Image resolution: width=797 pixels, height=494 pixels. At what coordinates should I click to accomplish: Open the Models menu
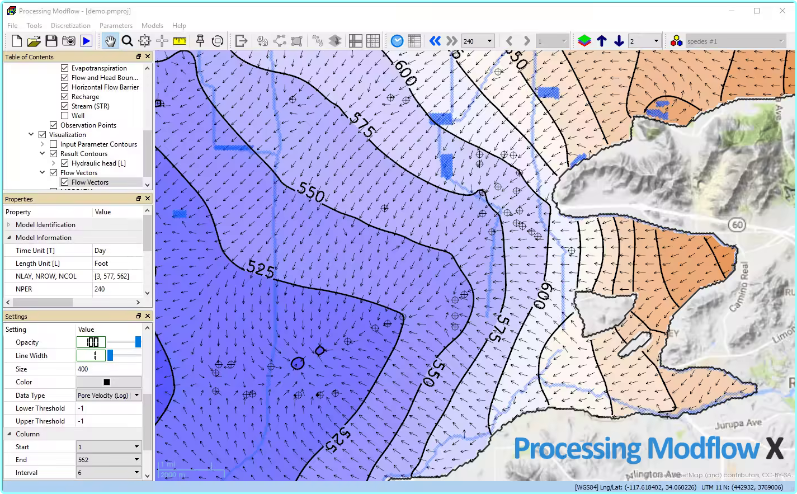click(x=152, y=25)
